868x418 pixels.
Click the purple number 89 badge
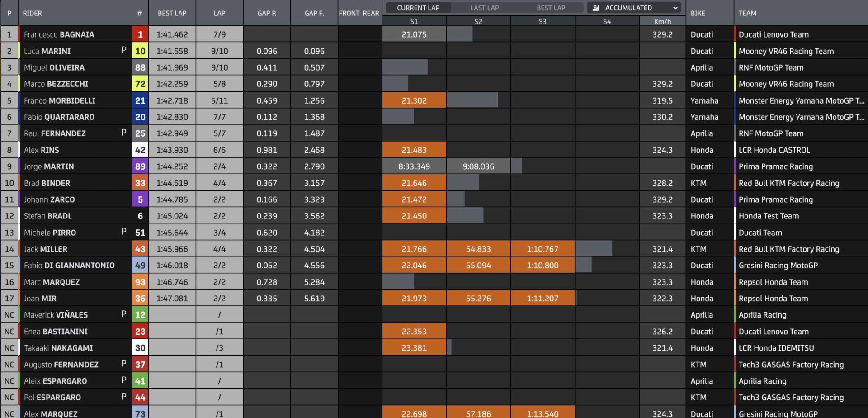click(140, 166)
